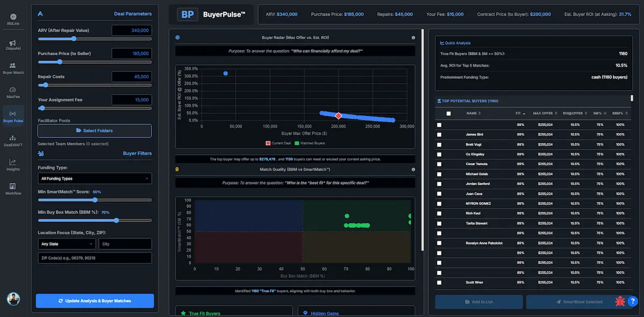
Task: Open DispoAid megaphone icon in sidebar
Action: pyautogui.click(x=13, y=43)
